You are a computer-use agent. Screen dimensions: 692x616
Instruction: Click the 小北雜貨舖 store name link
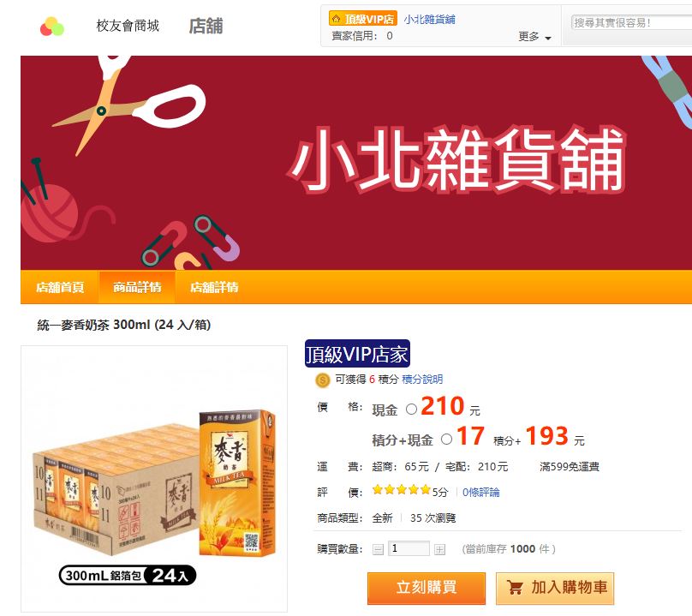[429, 20]
